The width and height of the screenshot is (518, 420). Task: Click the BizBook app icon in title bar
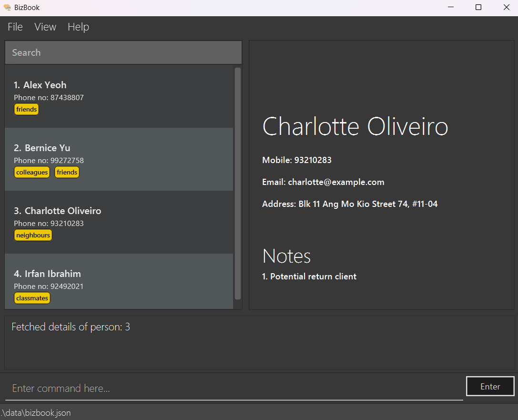[x=7, y=7]
